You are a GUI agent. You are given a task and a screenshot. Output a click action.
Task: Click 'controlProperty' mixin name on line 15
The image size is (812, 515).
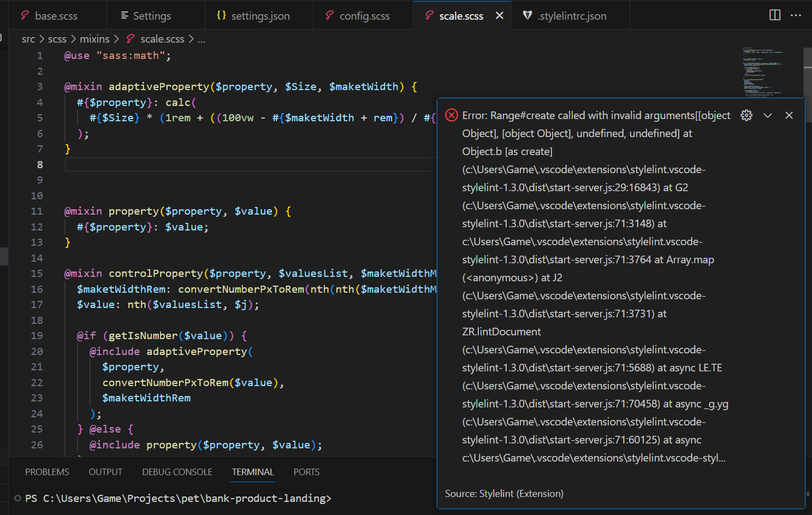[x=156, y=273]
